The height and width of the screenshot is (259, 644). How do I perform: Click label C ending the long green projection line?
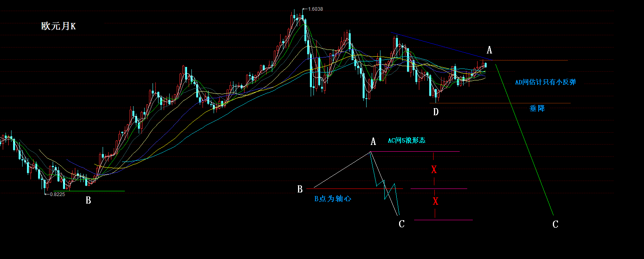555,224
